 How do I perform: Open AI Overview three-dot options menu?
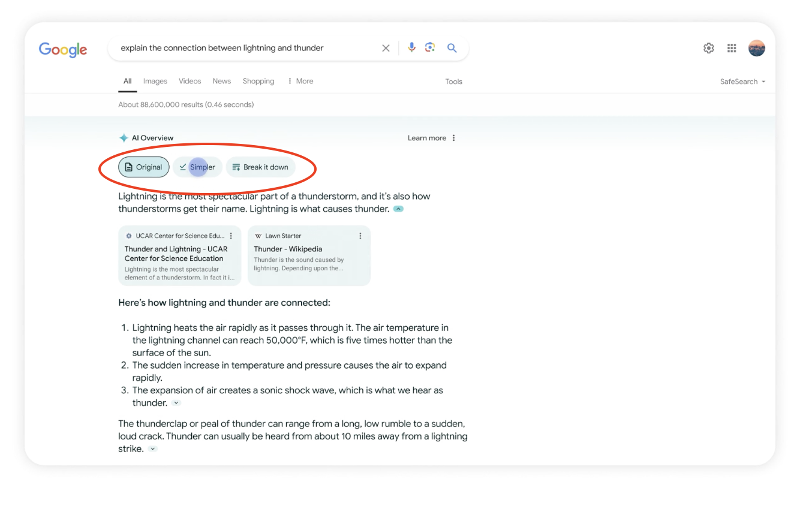[453, 138]
